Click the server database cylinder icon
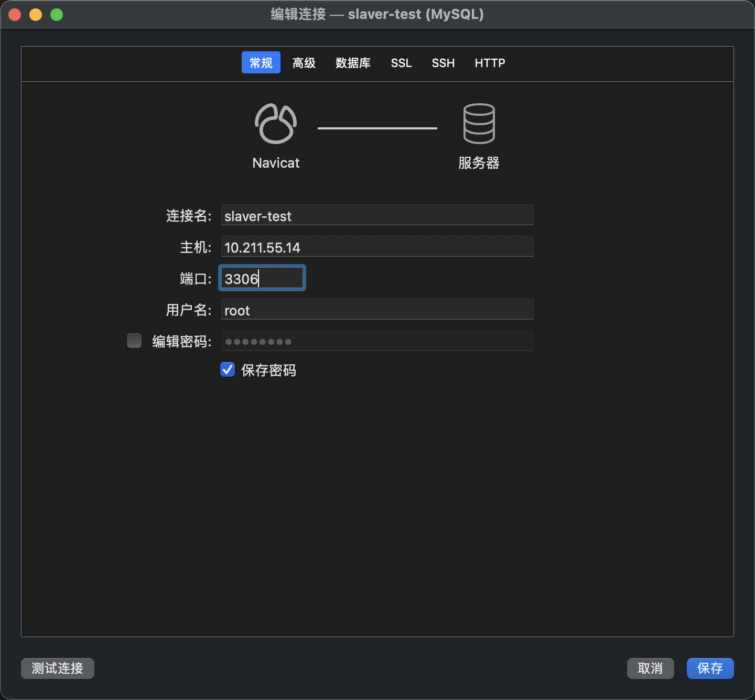This screenshot has height=700, width=755. tap(479, 124)
